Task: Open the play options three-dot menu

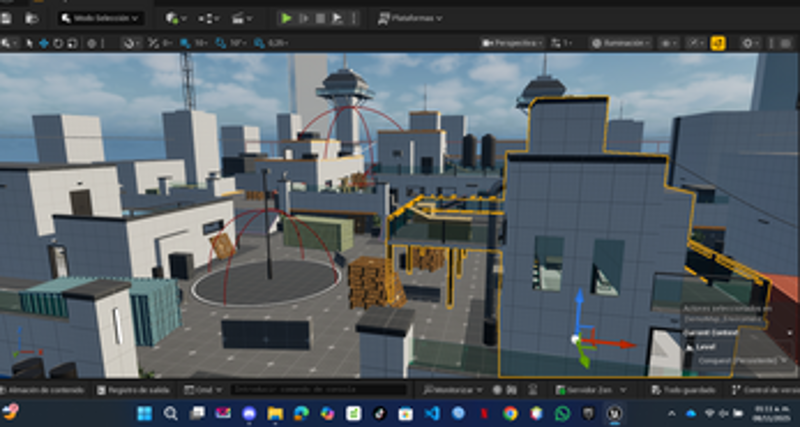Action: point(354,18)
